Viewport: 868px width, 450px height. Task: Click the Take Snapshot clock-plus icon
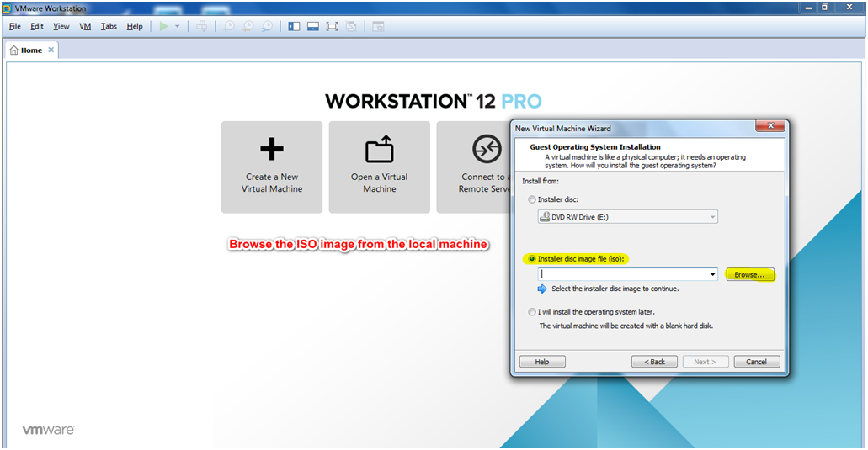pos(229,26)
